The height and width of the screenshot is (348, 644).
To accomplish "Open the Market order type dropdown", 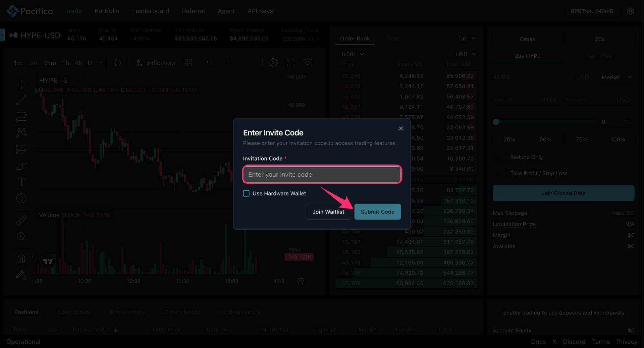I will 616,77.
